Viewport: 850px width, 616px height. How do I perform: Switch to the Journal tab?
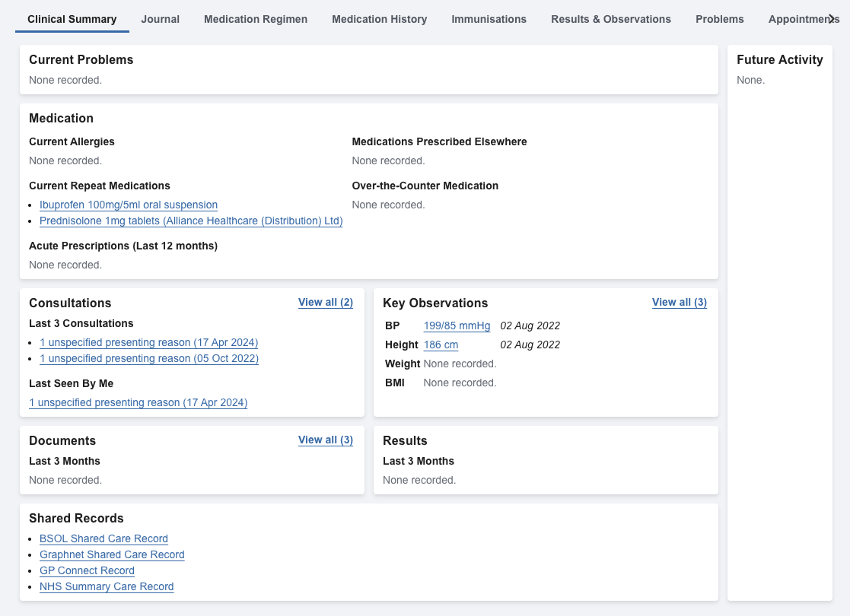pos(160,19)
